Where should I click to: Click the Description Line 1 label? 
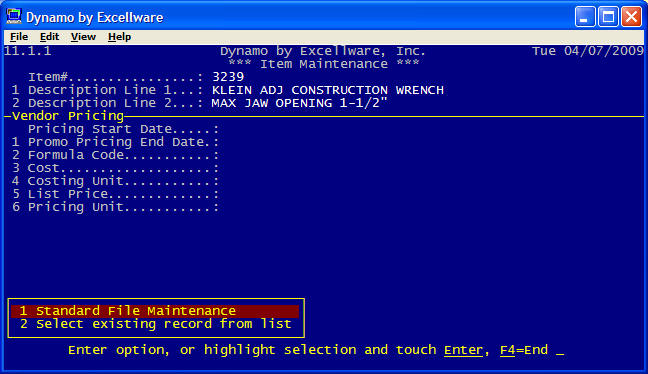click(x=115, y=90)
